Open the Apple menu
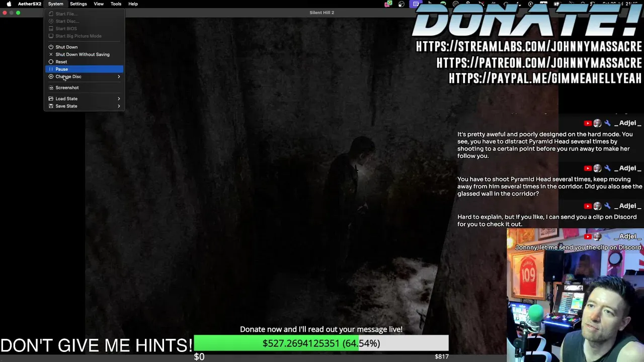 [9, 4]
